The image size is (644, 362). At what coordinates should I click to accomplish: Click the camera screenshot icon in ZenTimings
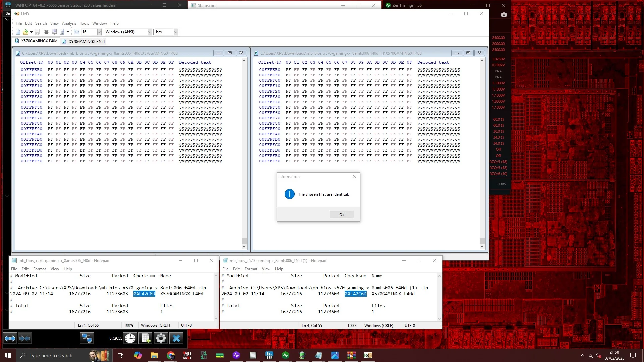click(x=504, y=15)
